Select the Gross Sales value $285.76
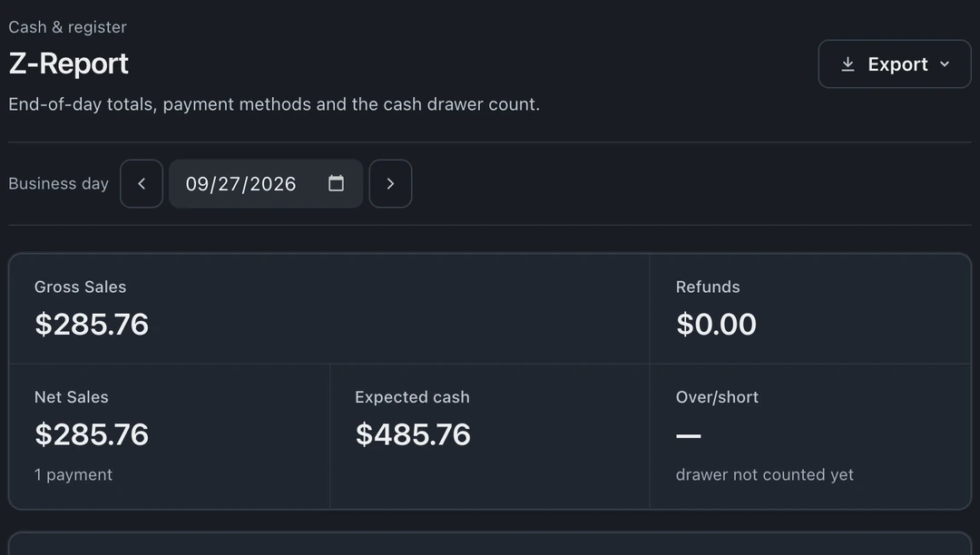Image resolution: width=980 pixels, height=555 pixels. (x=92, y=324)
